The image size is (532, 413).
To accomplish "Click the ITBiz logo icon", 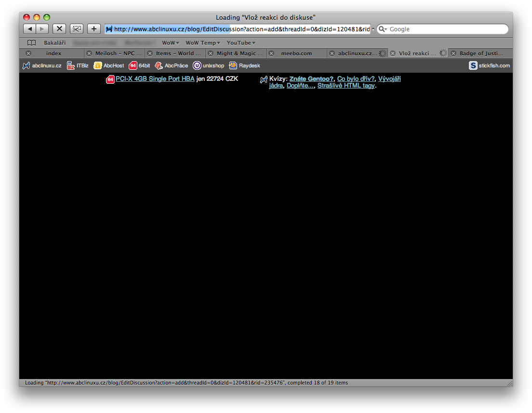I will point(70,65).
